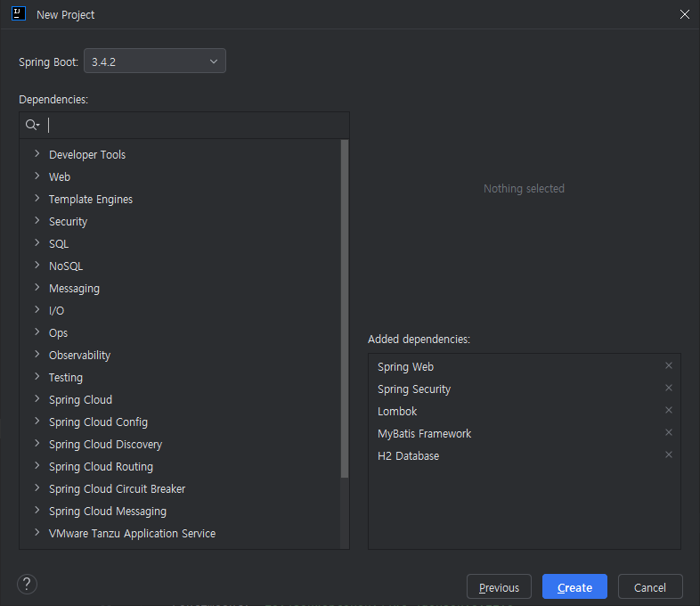Expand the Template Engines chevron

(37, 199)
